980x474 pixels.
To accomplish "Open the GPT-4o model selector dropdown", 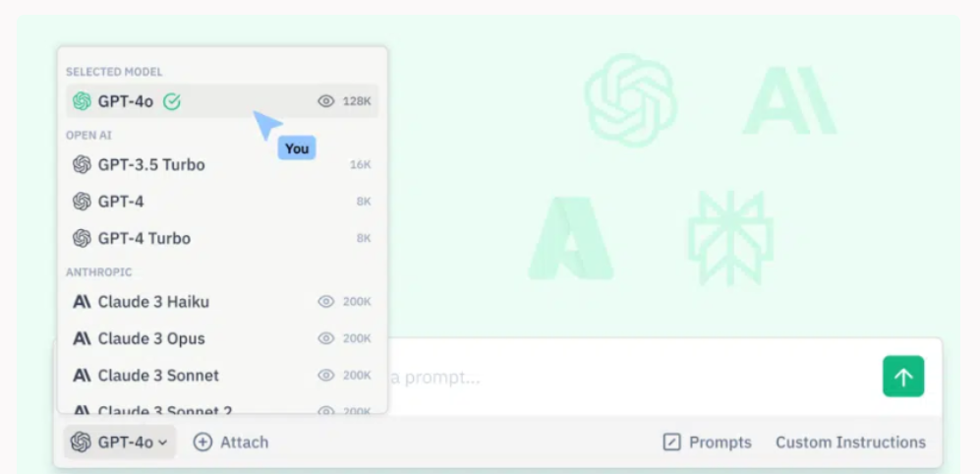I will (x=119, y=443).
